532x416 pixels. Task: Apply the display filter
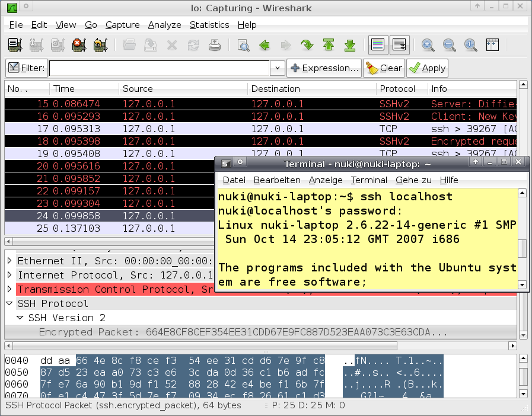[x=427, y=68]
